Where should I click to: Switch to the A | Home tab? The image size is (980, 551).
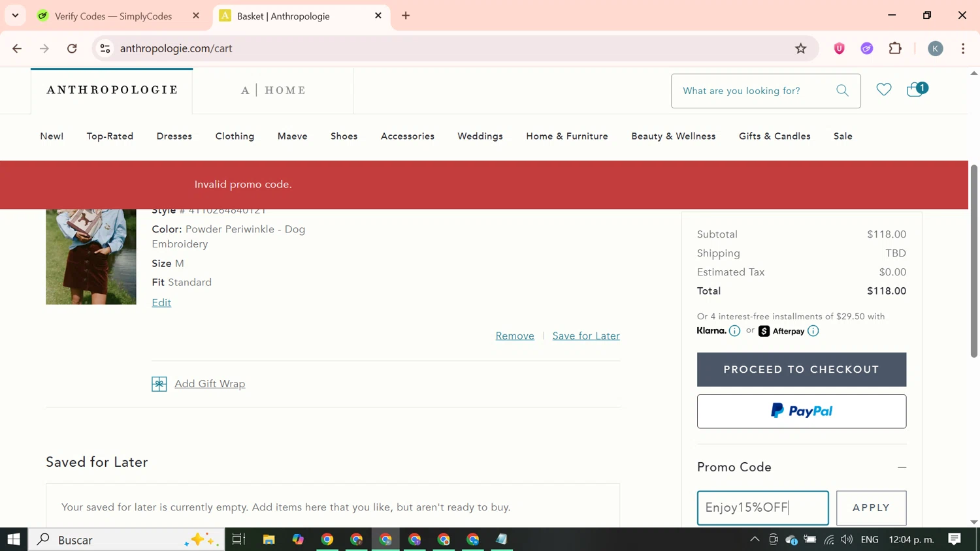point(273,90)
